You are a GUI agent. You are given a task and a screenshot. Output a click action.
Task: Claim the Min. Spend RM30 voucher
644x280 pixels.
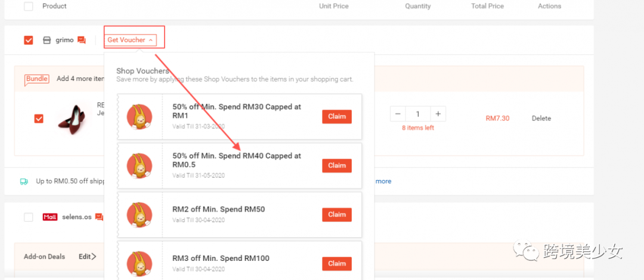(x=337, y=117)
